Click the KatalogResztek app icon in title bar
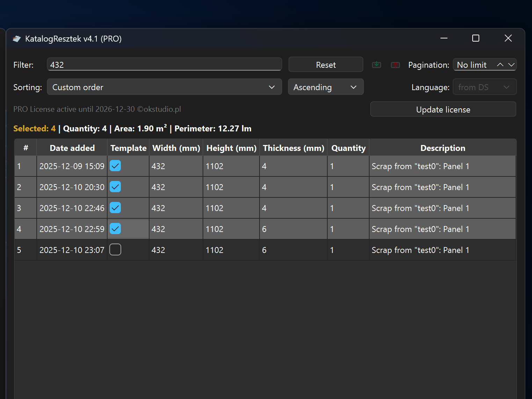 pos(17,39)
